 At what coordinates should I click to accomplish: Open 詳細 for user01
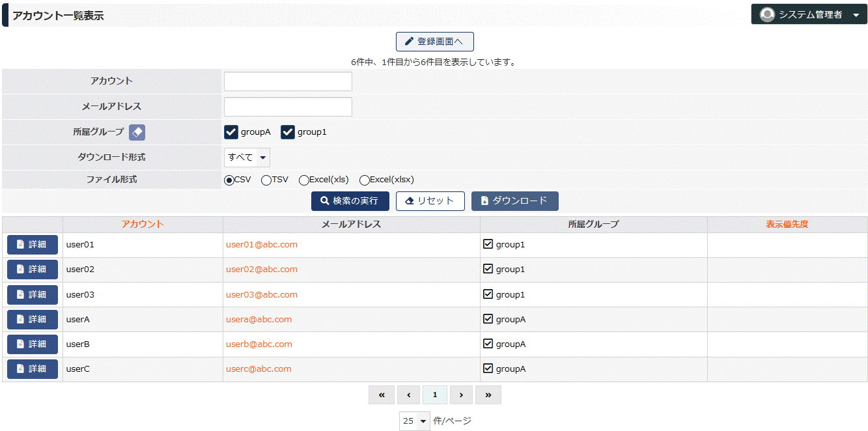(33, 245)
